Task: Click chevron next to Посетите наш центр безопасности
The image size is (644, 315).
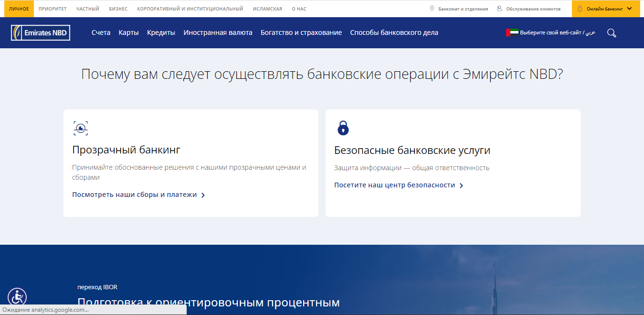Action: point(461,185)
